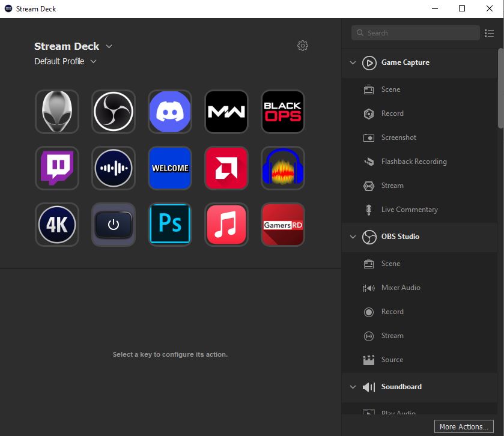Viewport: 504px width, 436px height.
Task: Select the AMD key icon
Action: tap(226, 168)
